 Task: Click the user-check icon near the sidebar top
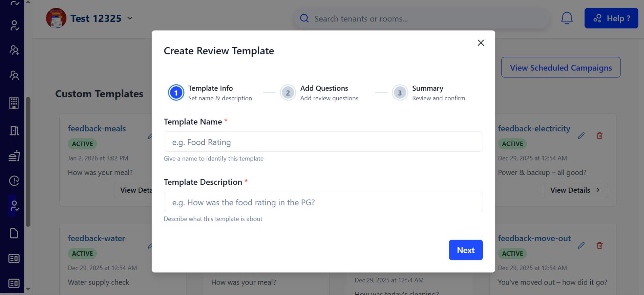(14, 26)
